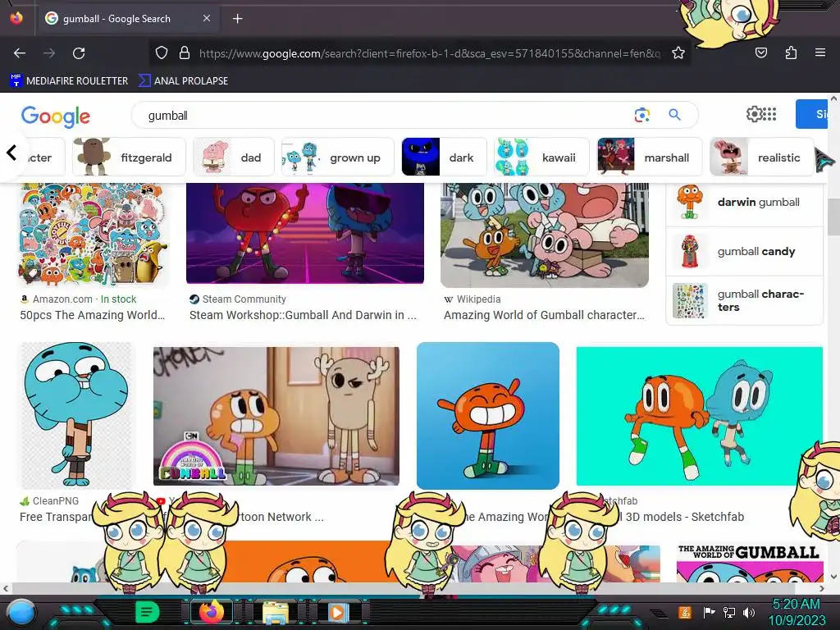Image resolution: width=840 pixels, height=630 pixels.
Task: Click the Google logo
Action: (56, 116)
